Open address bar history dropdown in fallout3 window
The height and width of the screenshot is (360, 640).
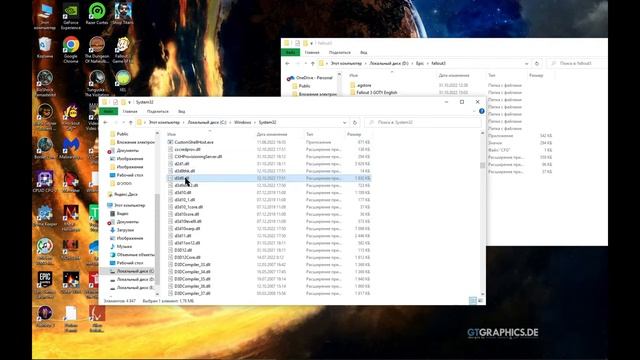coord(527,64)
